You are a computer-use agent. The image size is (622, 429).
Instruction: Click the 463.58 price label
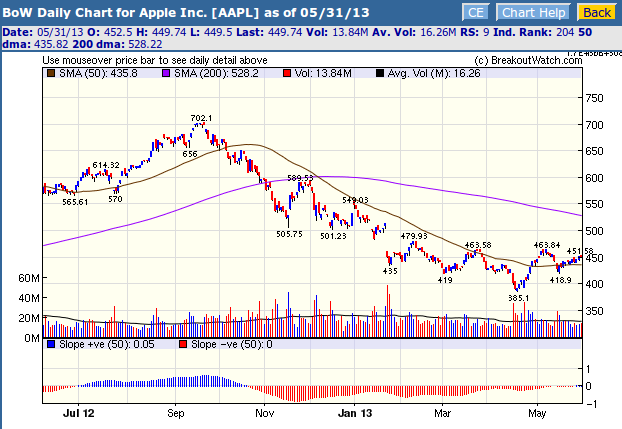[x=478, y=245]
